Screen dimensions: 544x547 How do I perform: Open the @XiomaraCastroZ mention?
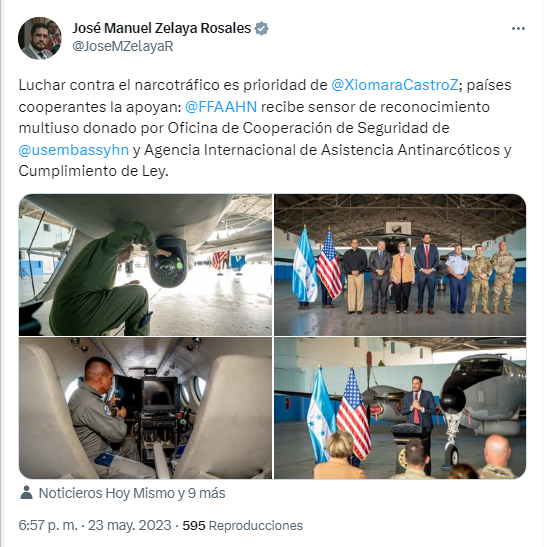pyautogui.click(x=395, y=85)
